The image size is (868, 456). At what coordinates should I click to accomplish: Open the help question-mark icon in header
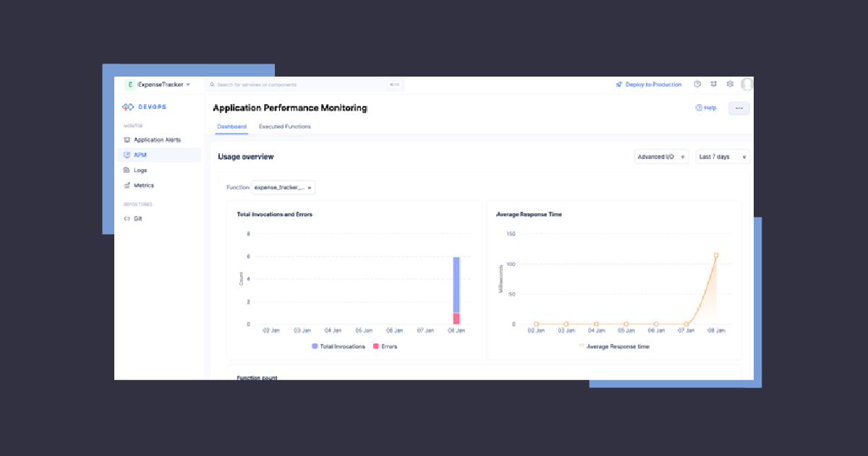tap(697, 85)
